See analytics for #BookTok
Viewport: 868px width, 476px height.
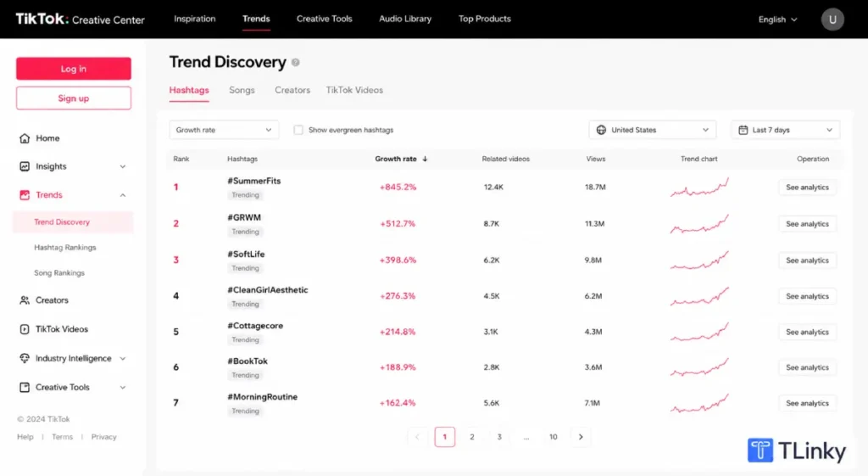coord(807,367)
